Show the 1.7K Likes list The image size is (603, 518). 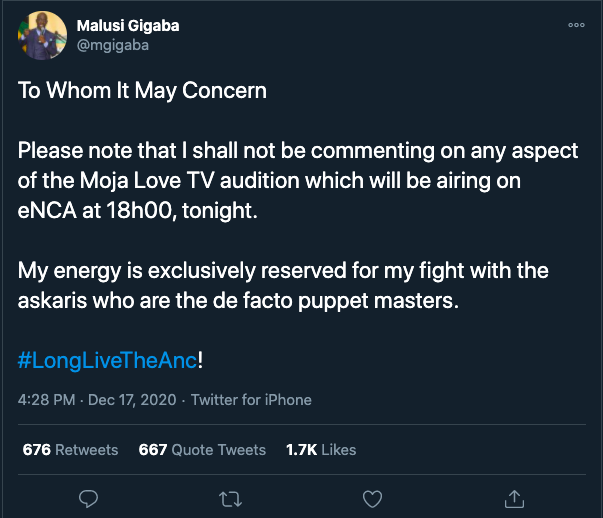point(321,450)
